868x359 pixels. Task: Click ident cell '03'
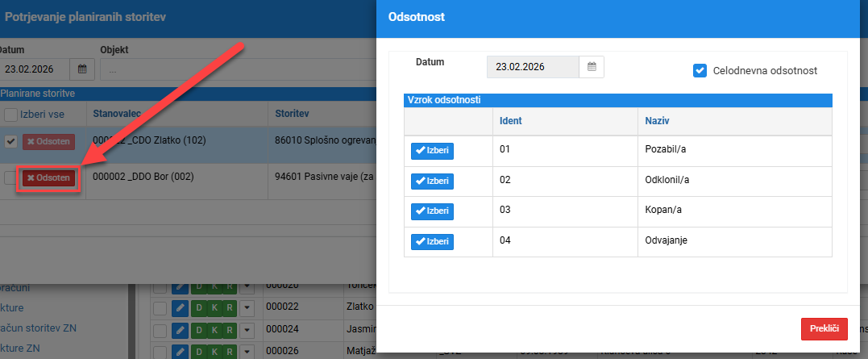click(565, 211)
